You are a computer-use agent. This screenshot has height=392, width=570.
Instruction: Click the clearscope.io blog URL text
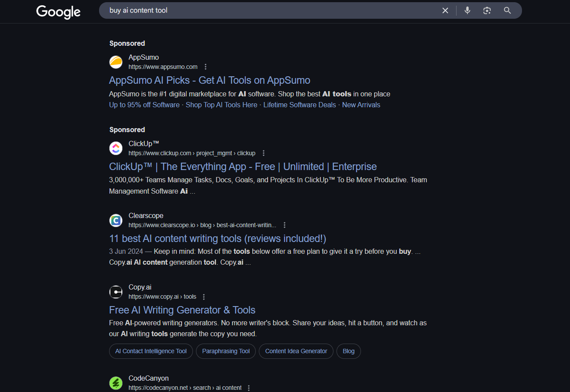pos(202,225)
